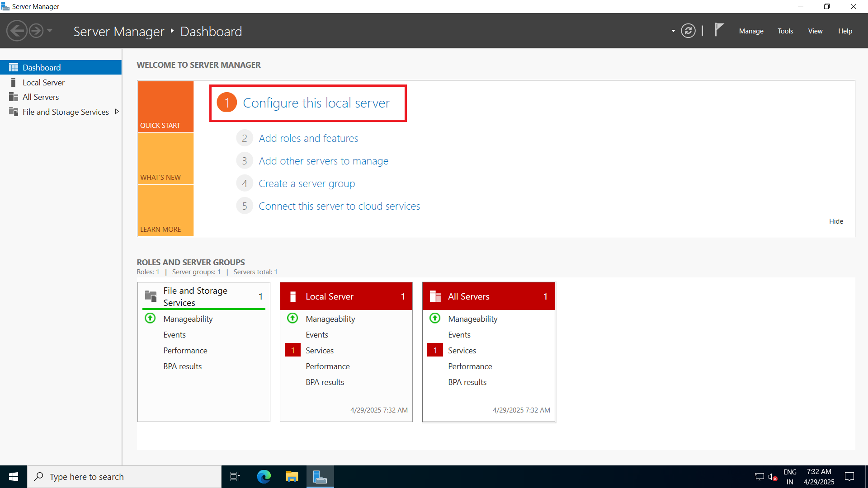Screen dimensions: 868x488
Task: Open the dropdown arrow beside Refresh
Action: [673, 31]
